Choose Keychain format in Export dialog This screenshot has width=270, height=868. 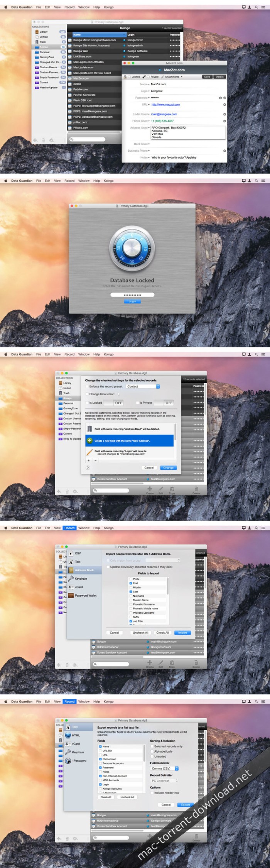pos(79,752)
